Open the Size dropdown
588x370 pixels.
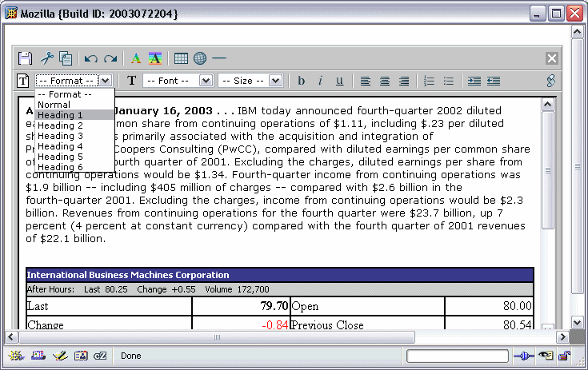250,81
